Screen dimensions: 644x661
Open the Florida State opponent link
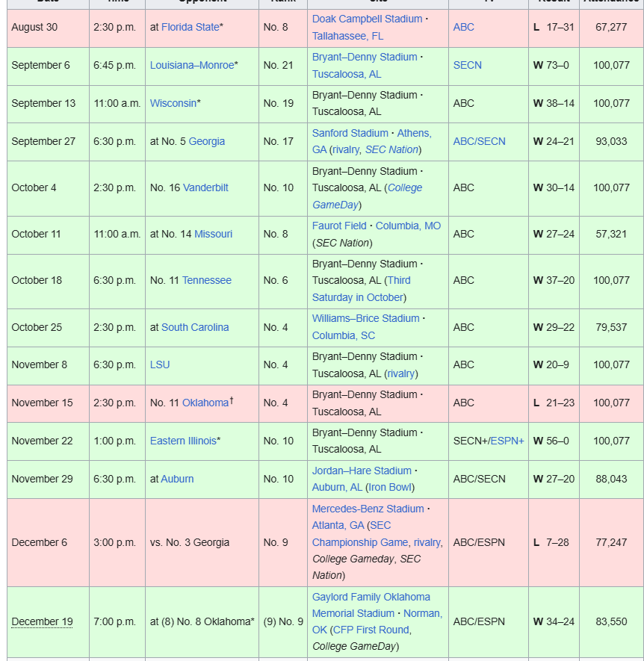[x=191, y=27]
